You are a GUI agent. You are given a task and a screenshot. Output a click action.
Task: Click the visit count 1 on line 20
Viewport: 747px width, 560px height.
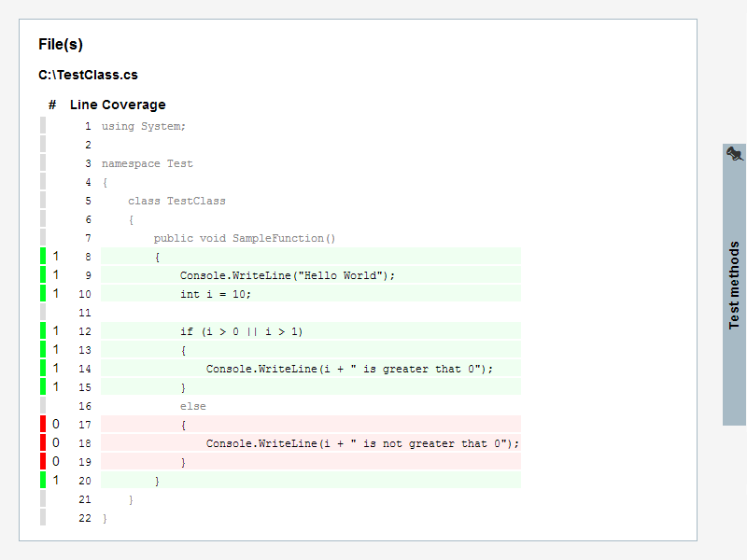tap(56, 480)
